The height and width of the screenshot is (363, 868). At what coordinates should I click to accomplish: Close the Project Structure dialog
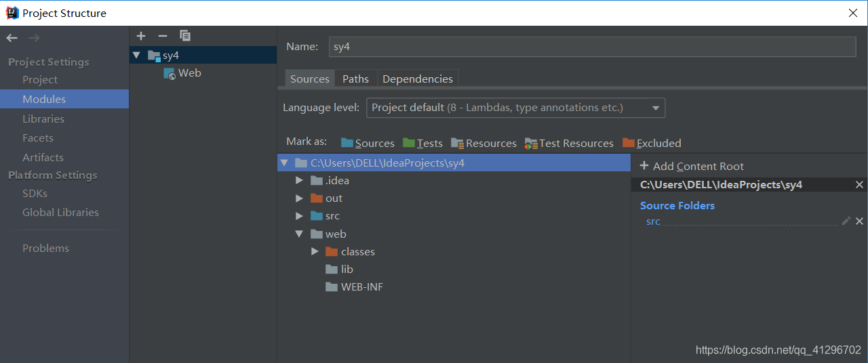point(853,13)
